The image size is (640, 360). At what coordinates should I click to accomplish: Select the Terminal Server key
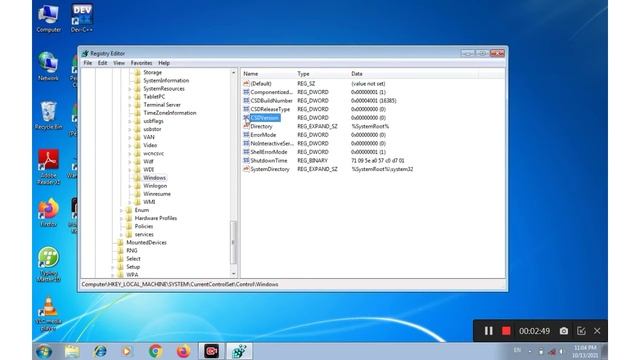click(162, 105)
